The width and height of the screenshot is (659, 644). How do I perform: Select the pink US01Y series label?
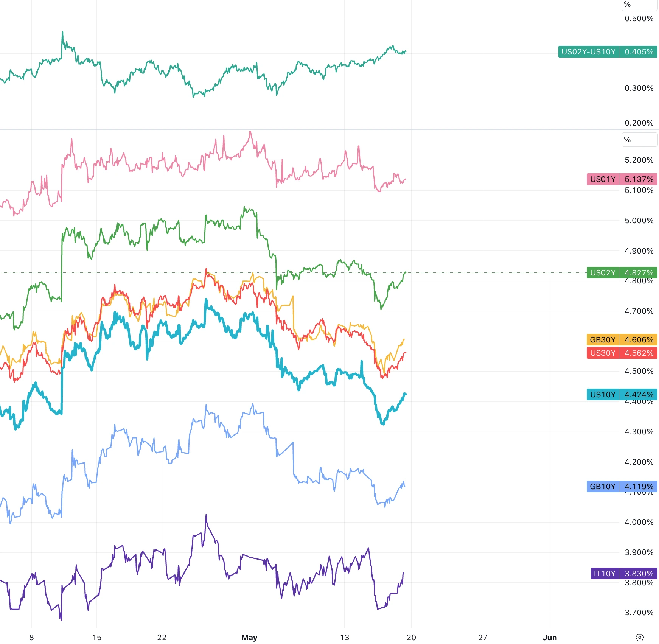[x=603, y=179]
